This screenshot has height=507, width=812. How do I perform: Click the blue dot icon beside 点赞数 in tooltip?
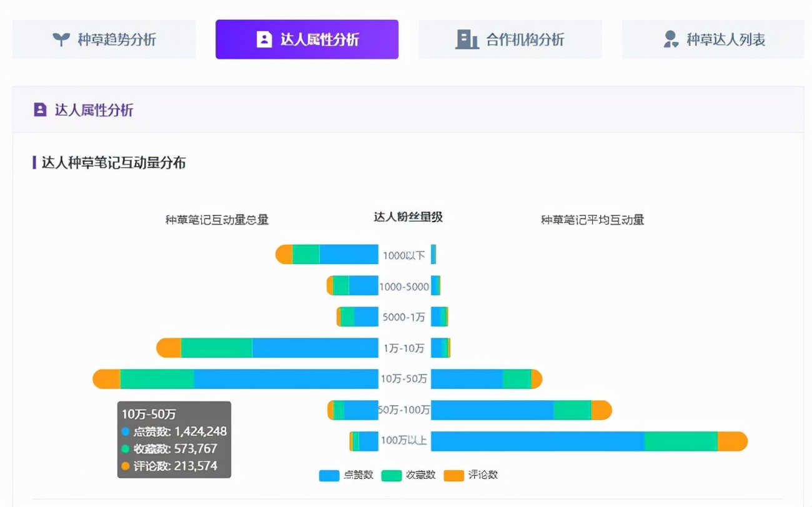125,431
